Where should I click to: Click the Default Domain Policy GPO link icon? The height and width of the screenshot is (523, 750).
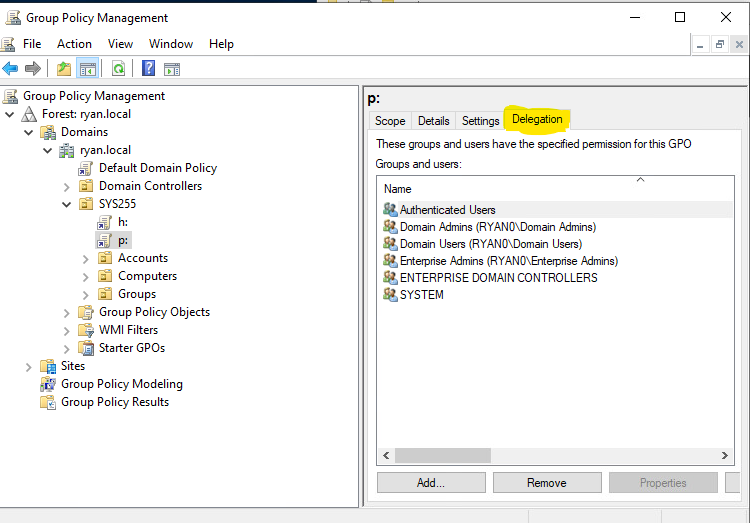(x=86, y=168)
